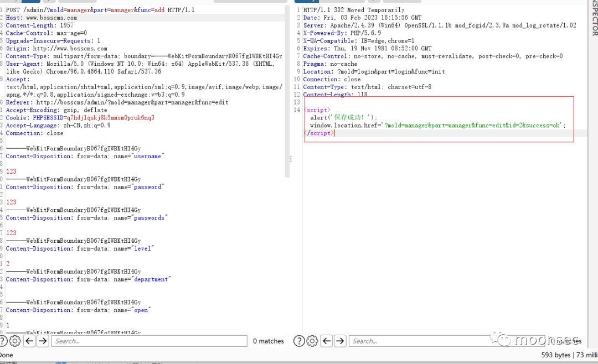Click the X-UA-Compatible header
This screenshot has width=598, height=364.
pyautogui.click(x=358, y=40)
